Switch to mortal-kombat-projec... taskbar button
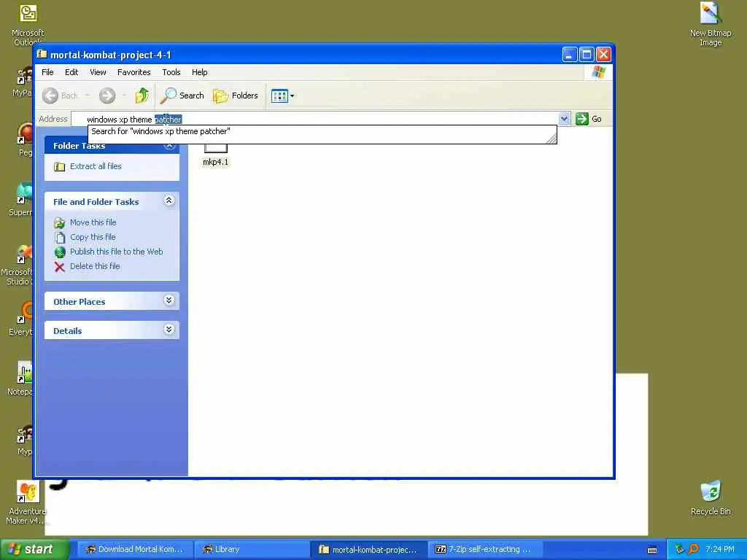The width and height of the screenshot is (747, 560). point(368,550)
